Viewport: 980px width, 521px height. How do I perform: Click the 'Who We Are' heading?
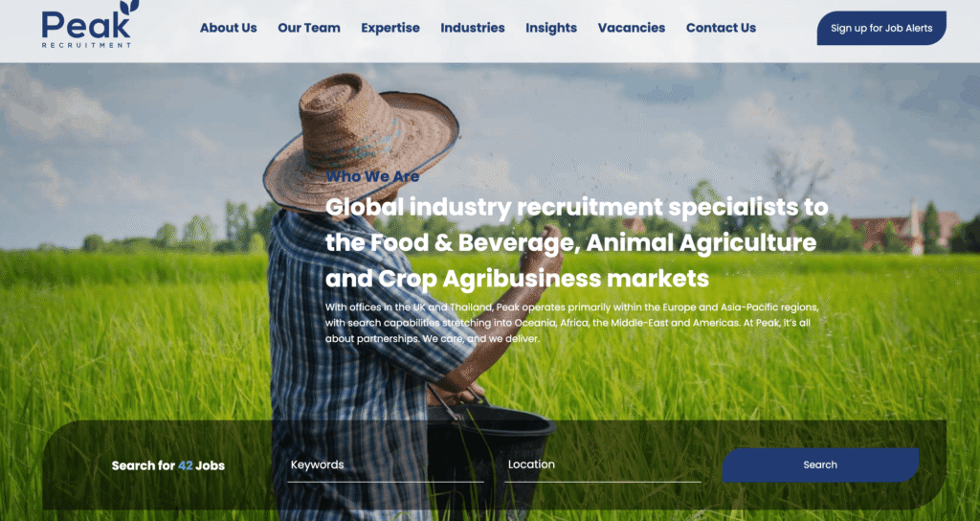[x=372, y=176]
